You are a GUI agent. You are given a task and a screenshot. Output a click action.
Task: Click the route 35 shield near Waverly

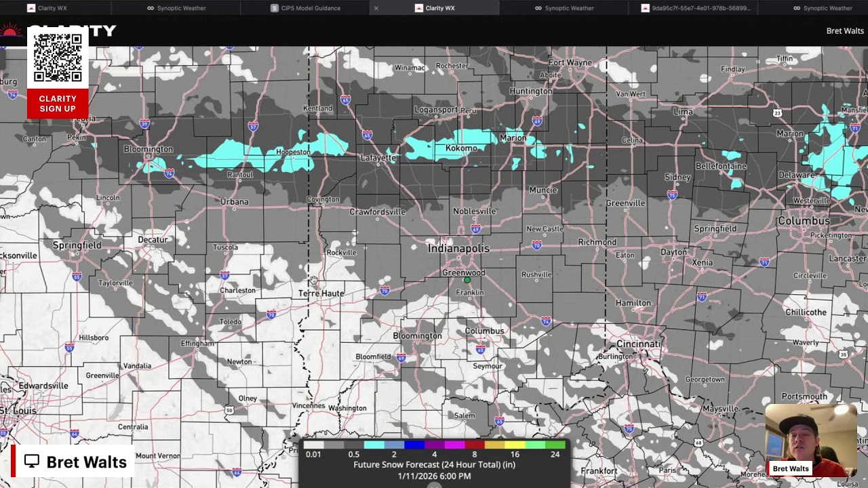coord(843,354)
